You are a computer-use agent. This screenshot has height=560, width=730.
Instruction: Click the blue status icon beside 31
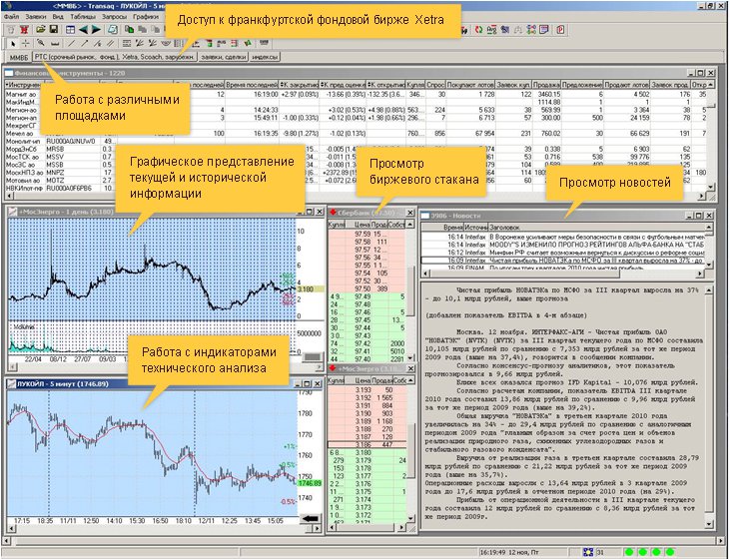click(x=588, y=552)
